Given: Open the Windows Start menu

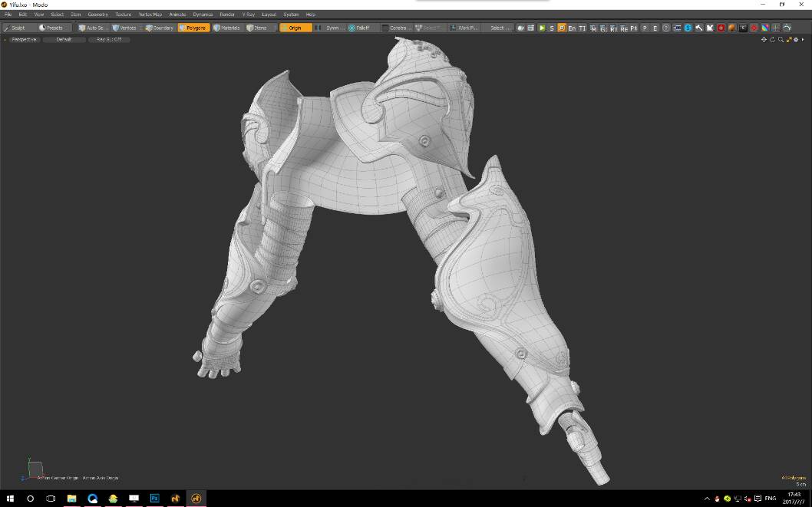Looking at the screenshot, I should click(x=10, y=499).
